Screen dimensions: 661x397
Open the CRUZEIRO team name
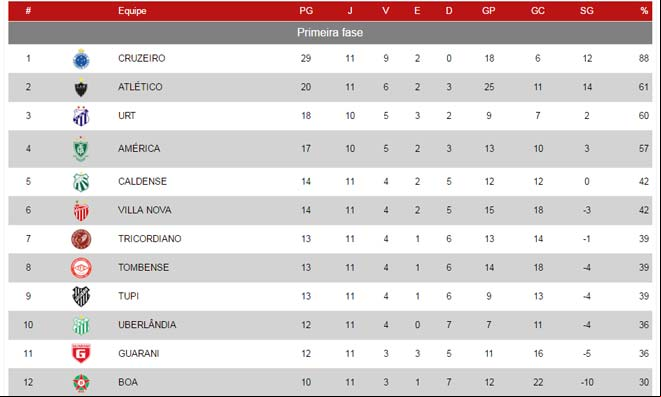tap(142, 58)
